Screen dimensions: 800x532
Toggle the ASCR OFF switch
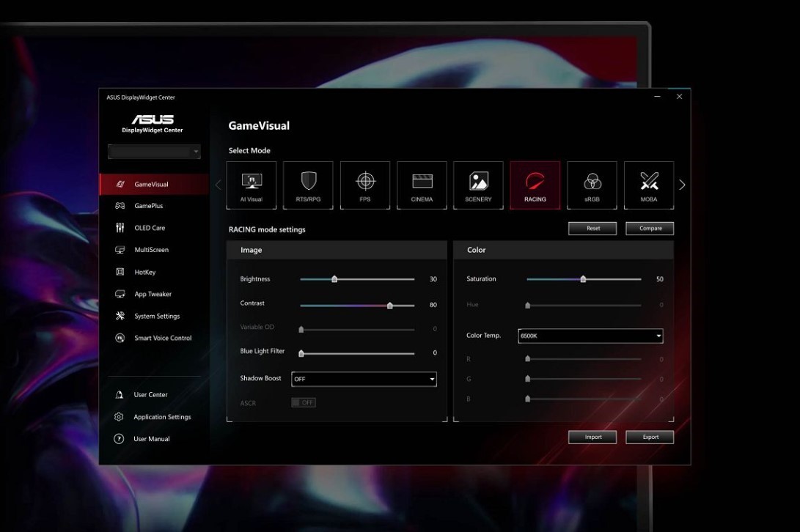(304, 402)
